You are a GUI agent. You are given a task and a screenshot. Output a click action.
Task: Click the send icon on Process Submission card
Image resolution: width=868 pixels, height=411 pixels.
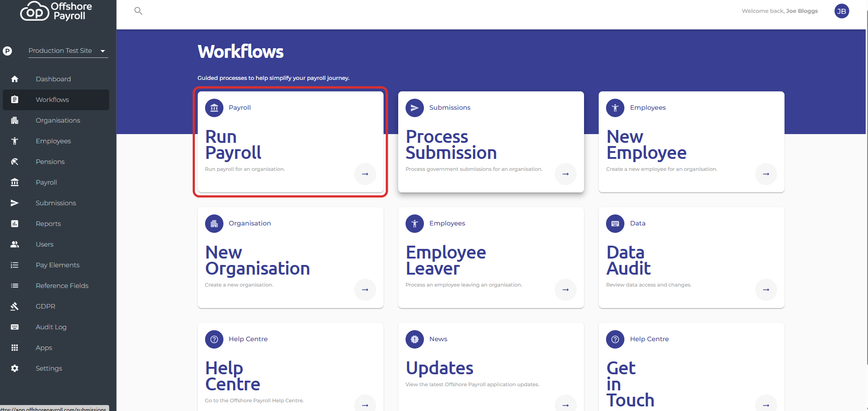click(415, 108)
